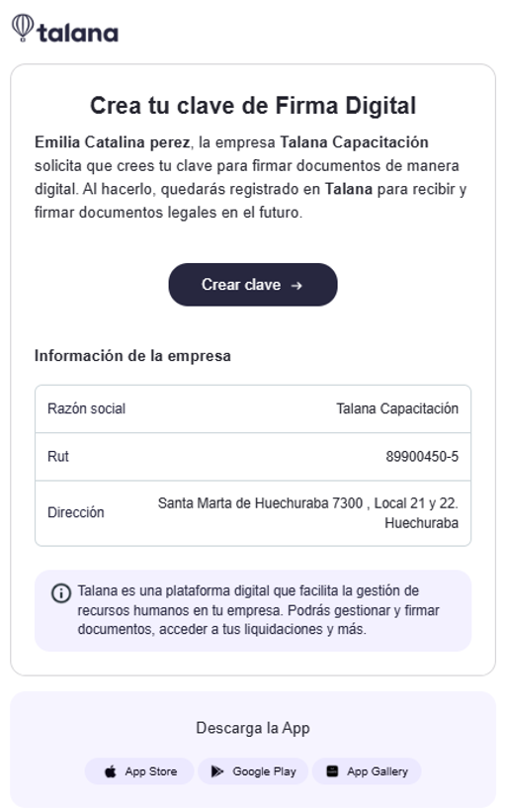Select the Razón social row
Screen dimensions: 506x812
pos(252,408)
